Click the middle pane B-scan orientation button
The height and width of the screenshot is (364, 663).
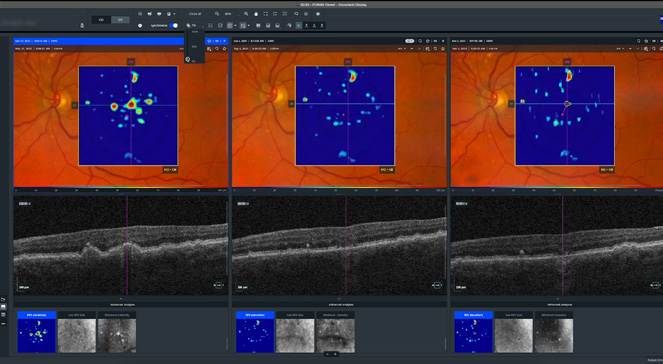click(x=438, y=285)
